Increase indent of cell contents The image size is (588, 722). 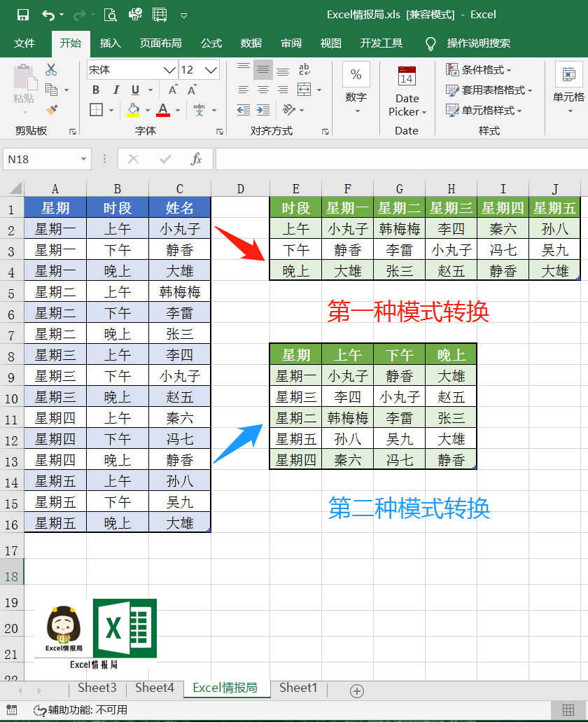(262, 110)
